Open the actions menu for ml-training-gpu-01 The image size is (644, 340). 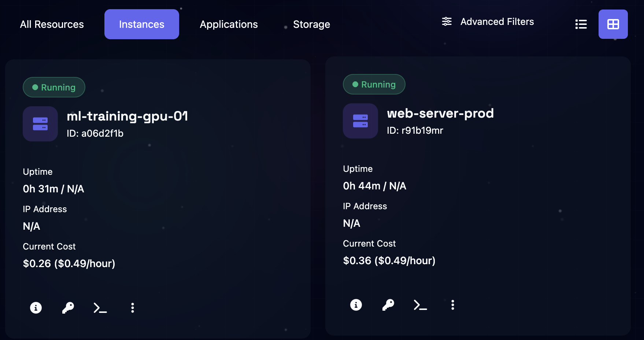[132, 308]
